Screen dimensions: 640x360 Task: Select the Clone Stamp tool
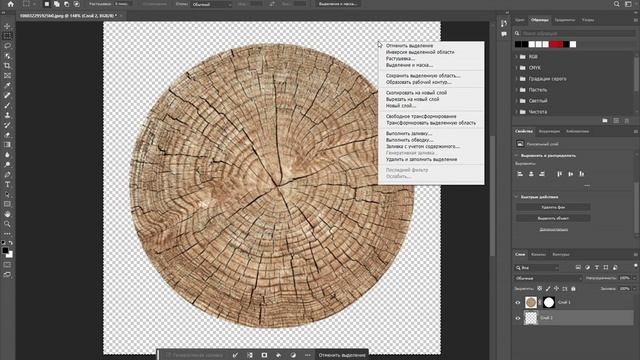pyautogui.click(x=7, y=115)
